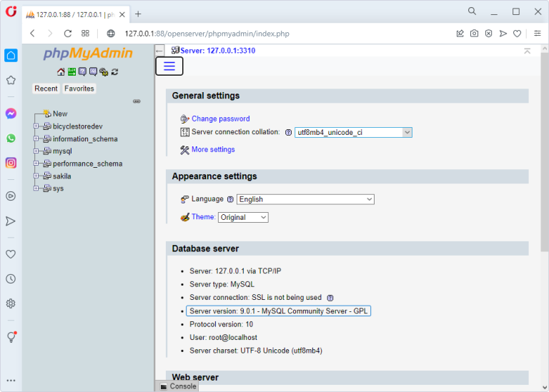This screenshot has height=392, width=549.
Task: Open the Theme dropdown
Action: click(x=243, y=217)
